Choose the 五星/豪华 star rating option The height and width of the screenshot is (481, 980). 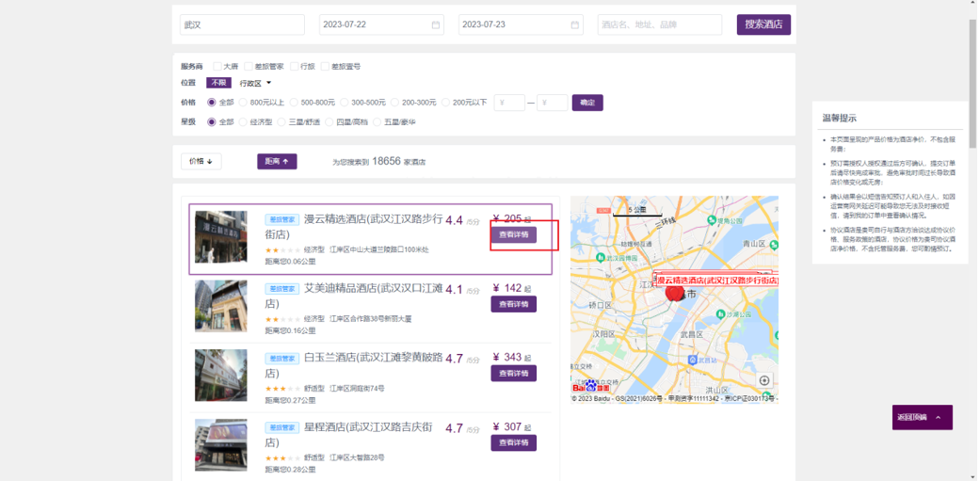click(x=378, y=122)
